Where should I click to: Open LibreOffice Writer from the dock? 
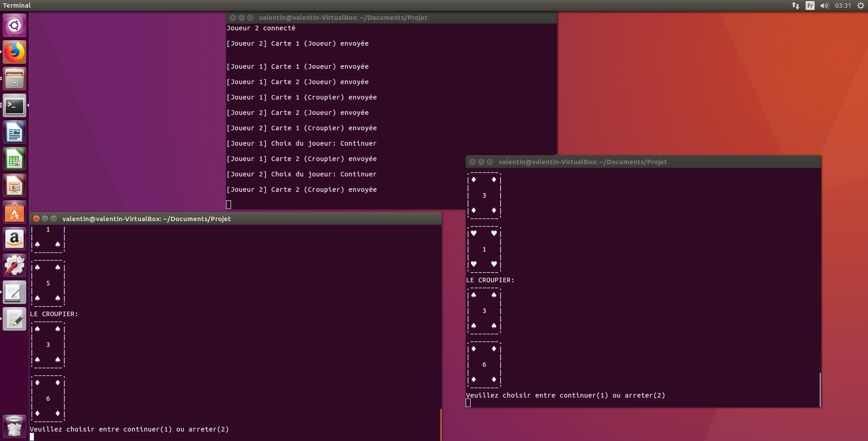14,132
